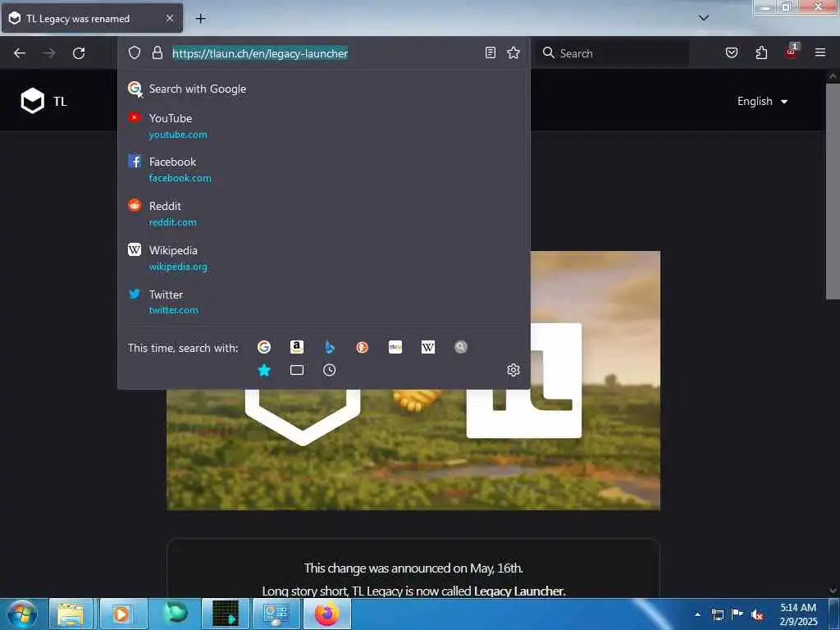Open search settings gear

point(514,370)
